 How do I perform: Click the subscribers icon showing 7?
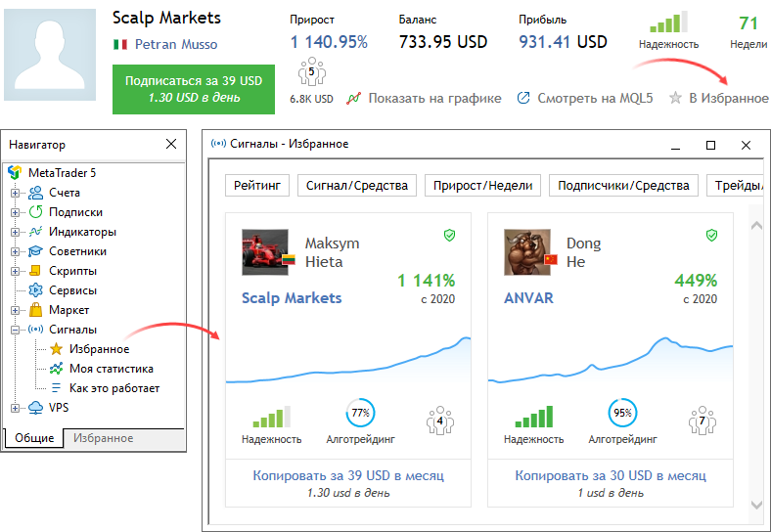point(703,420)
